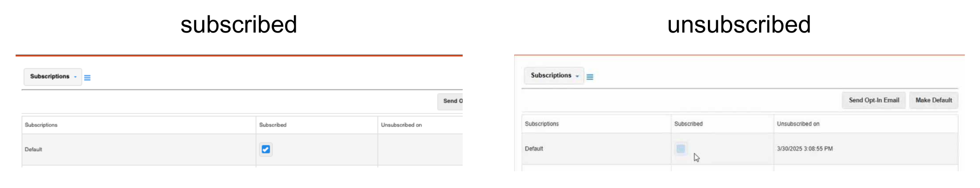Viewport: 980px width, 188px height.
Task: Open list menu icon in unsubscribed panel
Action: click(590, 76)
